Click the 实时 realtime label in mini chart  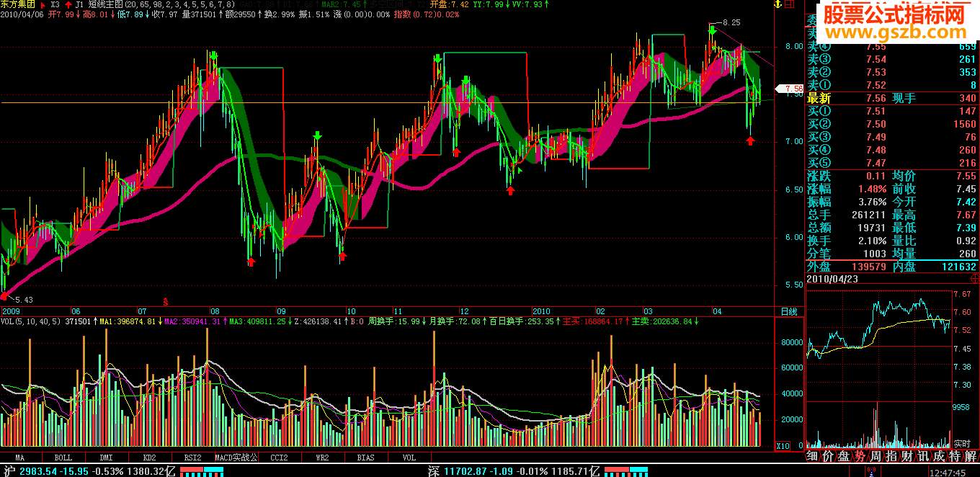point(962,443)
